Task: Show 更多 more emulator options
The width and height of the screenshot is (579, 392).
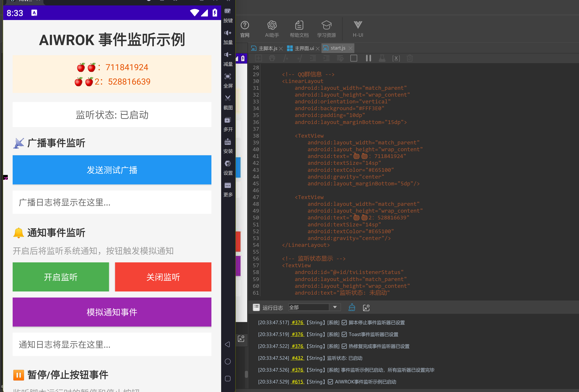Action: click(x=228, y=190)
